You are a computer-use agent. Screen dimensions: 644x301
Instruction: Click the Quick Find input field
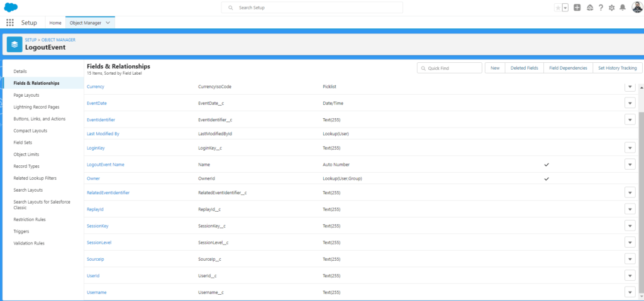[x=450, y=68]
